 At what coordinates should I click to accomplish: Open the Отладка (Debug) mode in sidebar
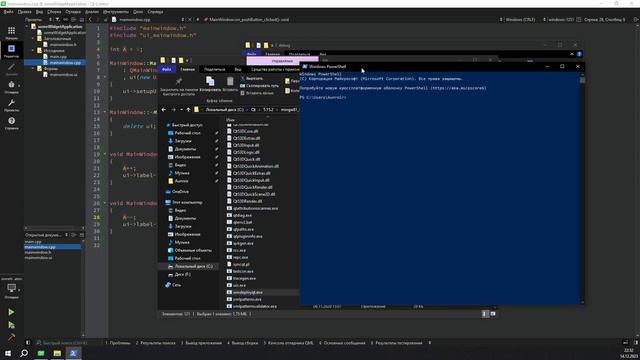click(x=11, y=87)
